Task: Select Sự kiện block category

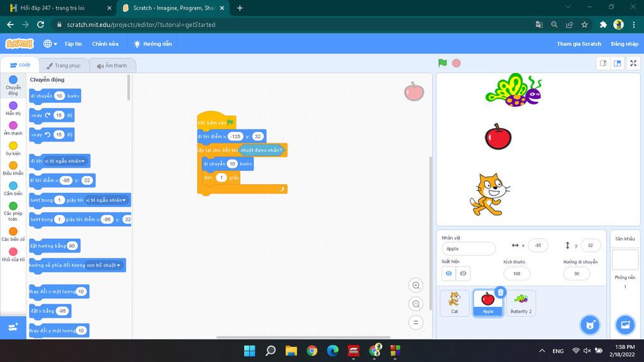Action: [13, 148]
